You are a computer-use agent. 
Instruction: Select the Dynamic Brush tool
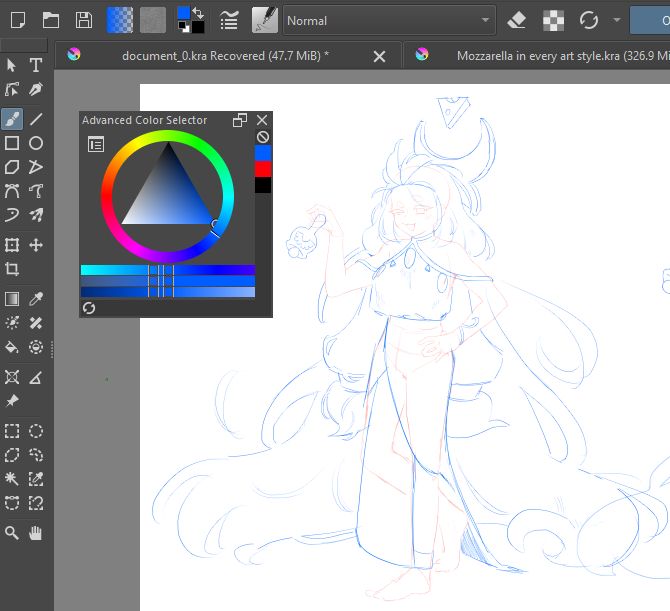12,215
